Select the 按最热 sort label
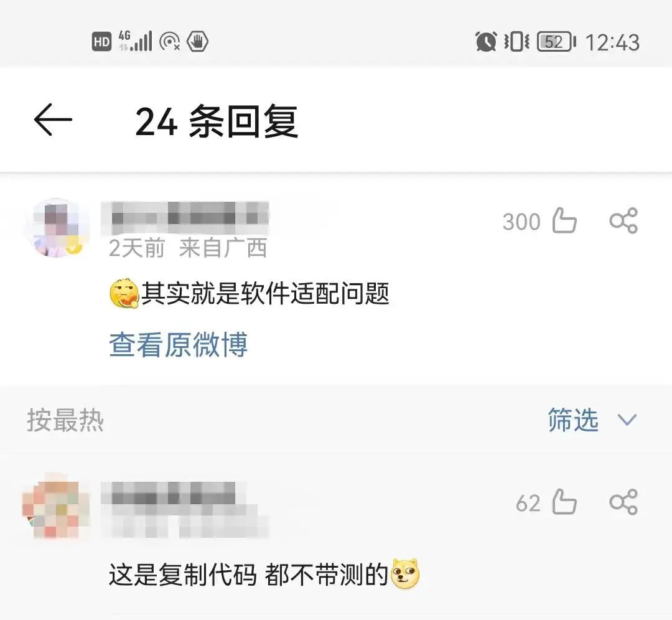Screen dimensions: 672x620 (x=65, y=420)
